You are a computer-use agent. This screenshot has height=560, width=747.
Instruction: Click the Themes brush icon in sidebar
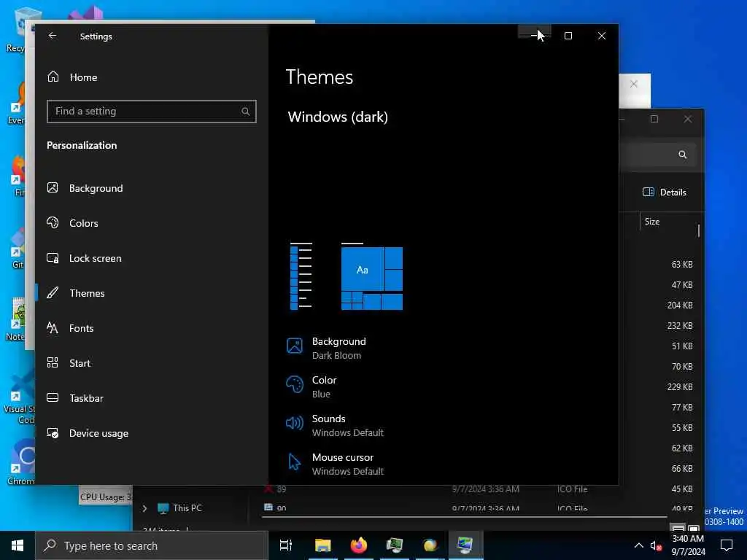[x=53, y=292]
